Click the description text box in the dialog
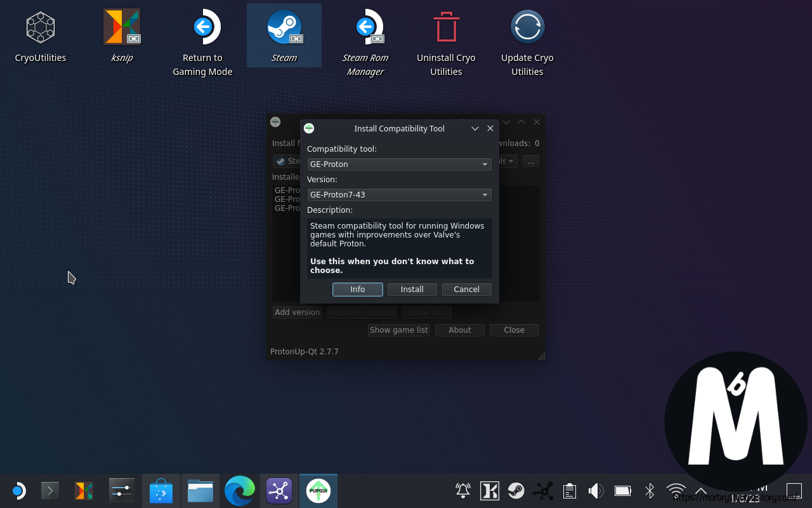The image size is (812, 508). (400, 248)
